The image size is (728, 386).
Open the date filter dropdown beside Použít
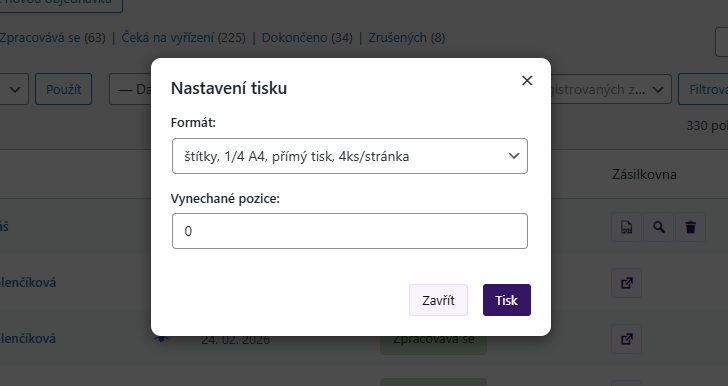[130, 89]
